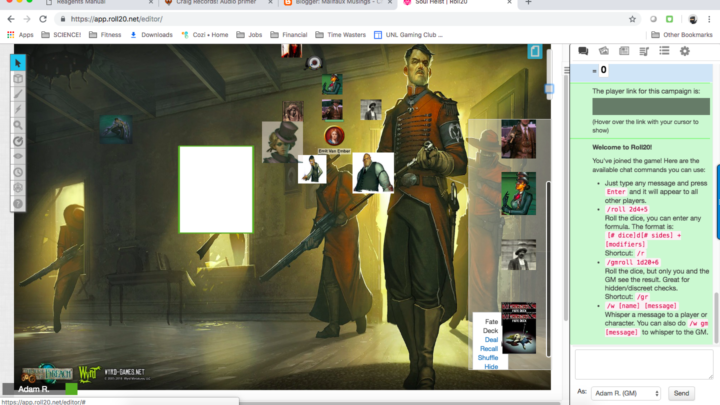Activate the FX lightning bolt tool
Image resolution: width=720 pixels, height=405 pixels.
tap(18, 110)
